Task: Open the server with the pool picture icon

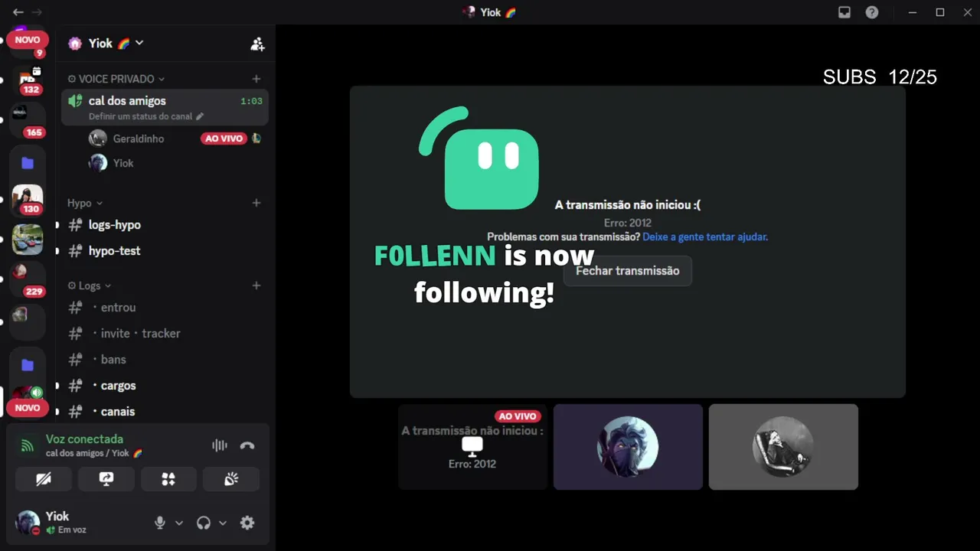Action: 28,240
